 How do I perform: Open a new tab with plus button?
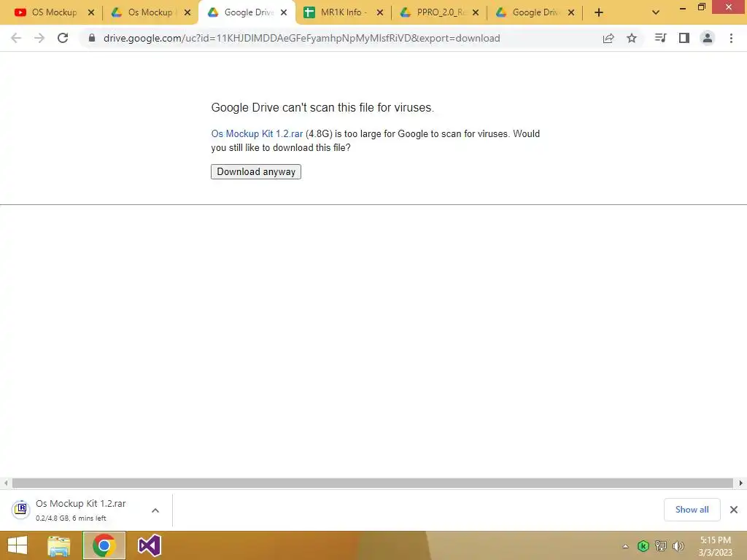point(599,12)
